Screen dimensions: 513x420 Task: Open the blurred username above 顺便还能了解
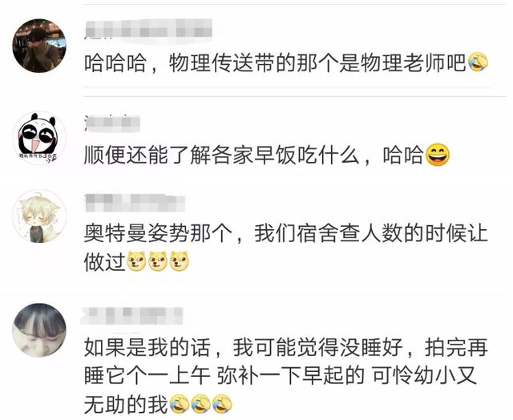point(112,123)
